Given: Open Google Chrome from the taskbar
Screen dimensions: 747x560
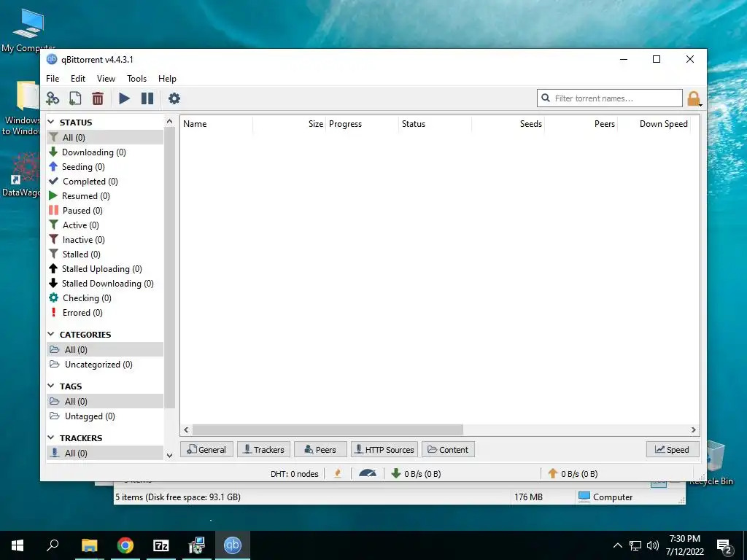Looking at the screenshot, I should [125, 545].
